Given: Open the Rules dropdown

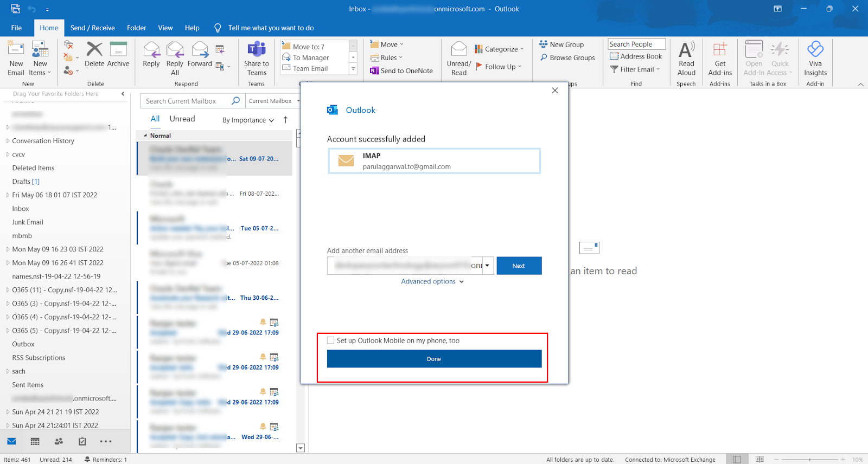Looking at the screenshot, I should click(386, 57).
